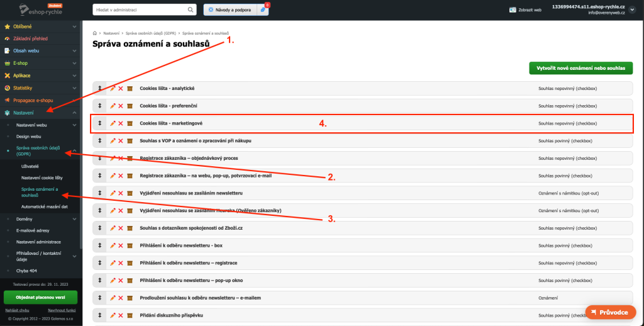Delete Vyjádření nesouhlasu se zasíláním newsletteru
Screen dimensions: 644x326
pyautogui.click(x=121, y=193)
